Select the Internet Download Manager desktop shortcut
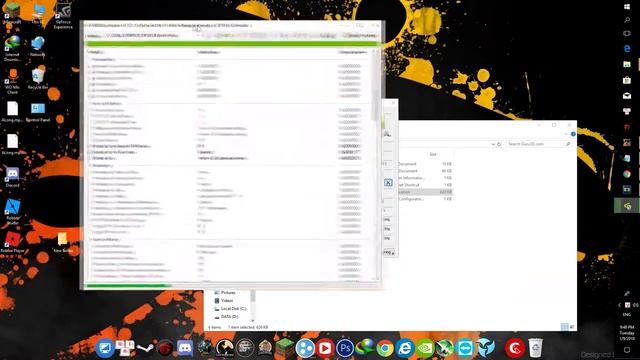The width and height of the screenshot is (640, 360). pyautogui.click(x=13, y=48)
